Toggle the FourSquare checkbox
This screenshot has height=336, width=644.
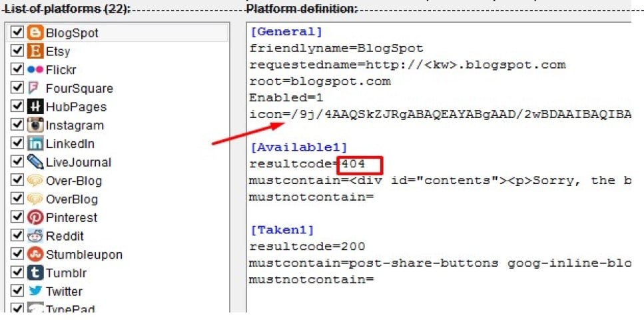click(17, 87)
